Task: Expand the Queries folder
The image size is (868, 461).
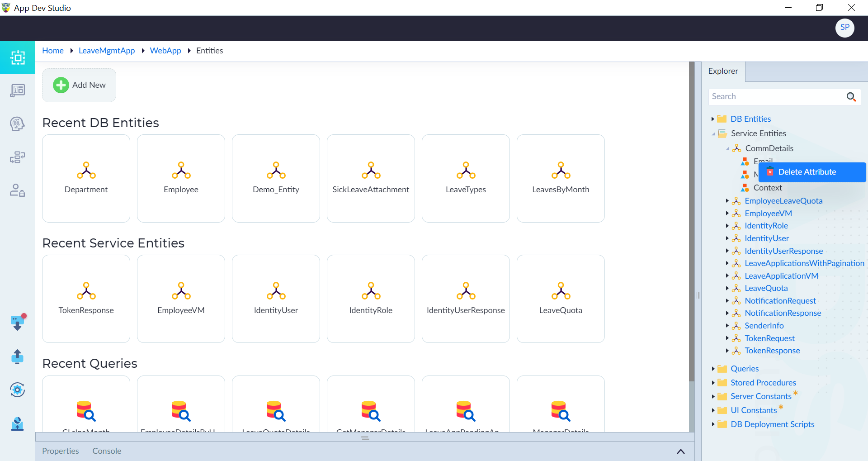Action: pyautogui.click(x=713, y=369)
